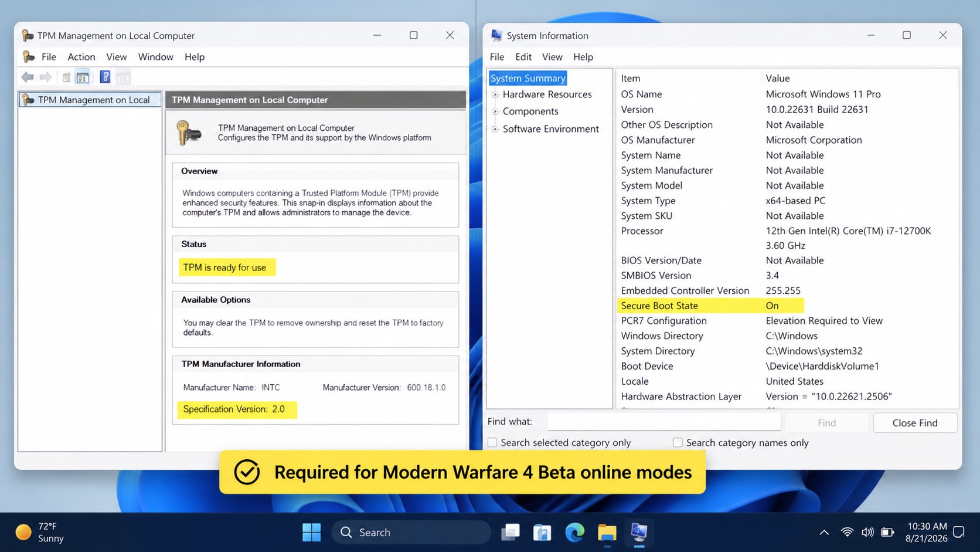The width and height of the screenshot is (980, 552).
Task: Click the Find what input field
Action: (x=663, y=422)
